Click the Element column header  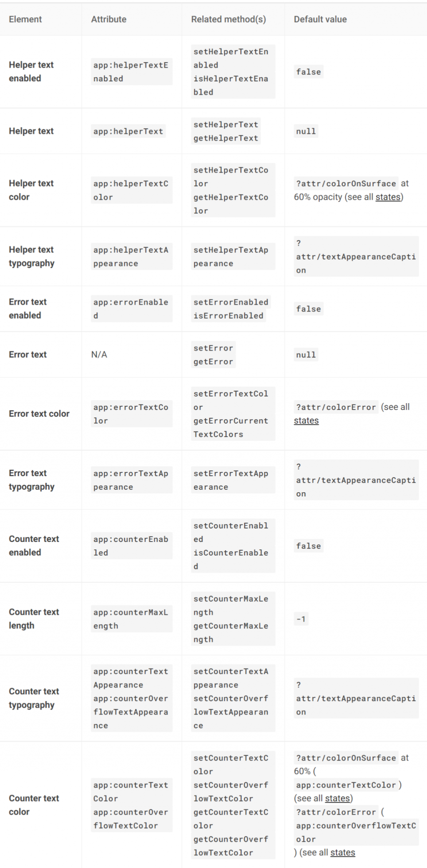[x=25, y=19]
